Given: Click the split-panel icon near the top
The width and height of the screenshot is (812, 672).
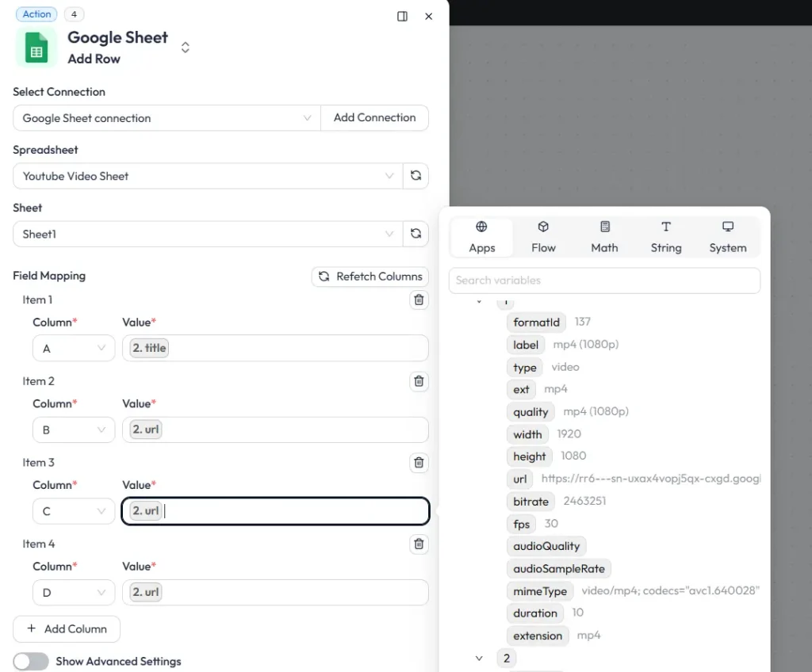Looking at the screenshot, I should pyautogui.click(x=402, y=16).
